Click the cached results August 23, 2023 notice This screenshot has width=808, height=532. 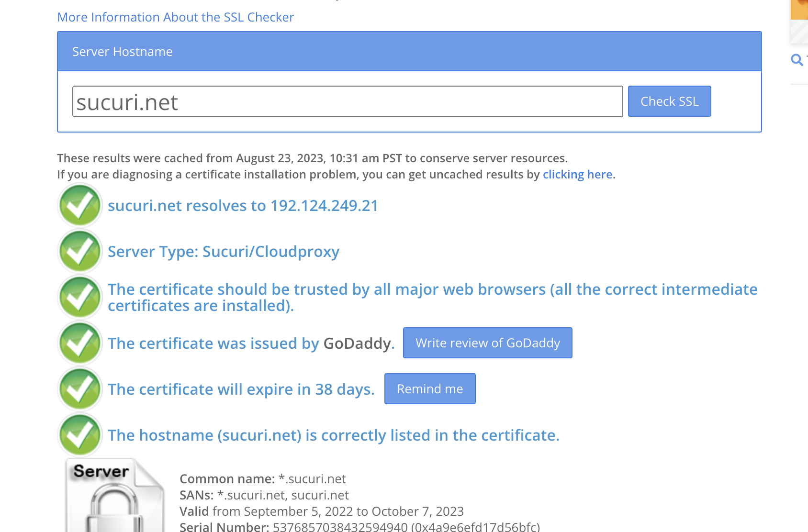pos(313,158)
